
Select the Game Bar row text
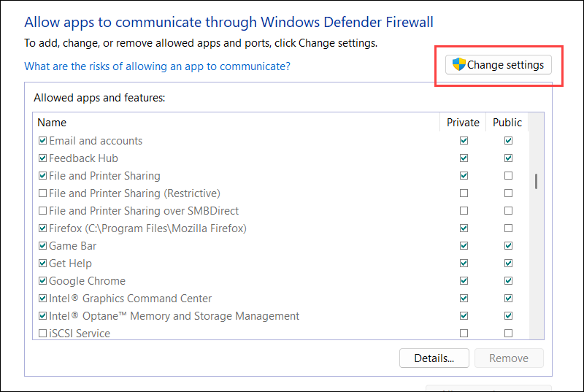pos(72,246)
